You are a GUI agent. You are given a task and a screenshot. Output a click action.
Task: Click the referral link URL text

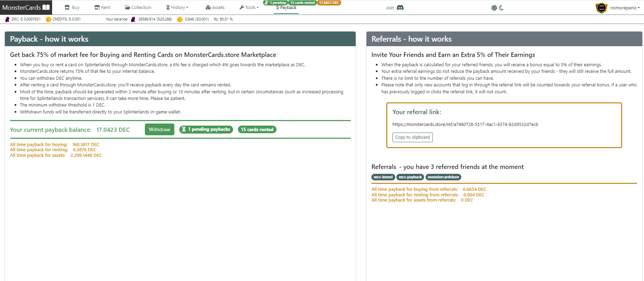click(x=465, y=125)
